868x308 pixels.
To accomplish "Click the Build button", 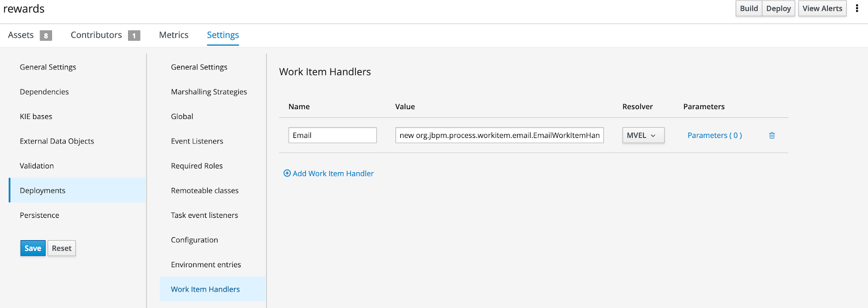I will click(x=749, y=8).
